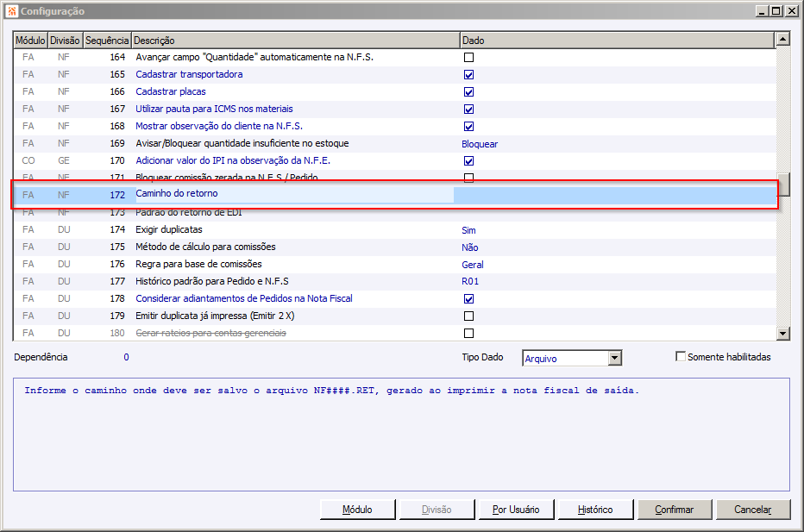Maximize the Configuração window
Screen dimensions: 804x532
coord(776,10)
